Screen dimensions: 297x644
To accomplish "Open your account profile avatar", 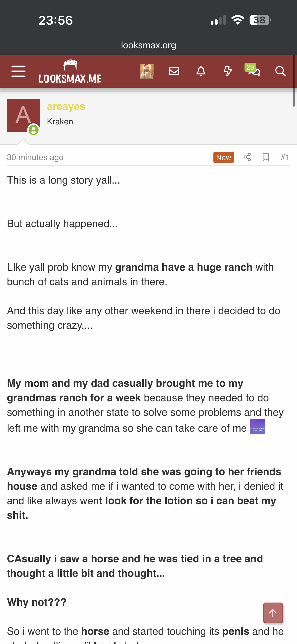I will (x=147, y=71).
